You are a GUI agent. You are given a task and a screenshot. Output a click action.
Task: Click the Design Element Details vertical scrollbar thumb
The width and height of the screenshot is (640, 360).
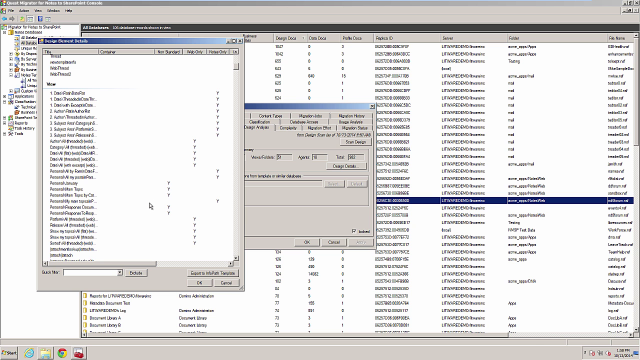click(x=236, y=66)
